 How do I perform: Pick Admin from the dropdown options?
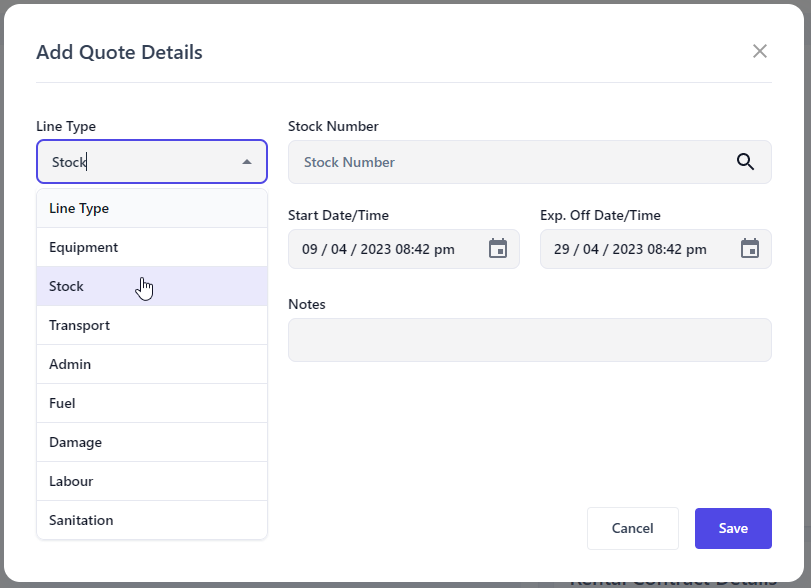coord(70,364)
